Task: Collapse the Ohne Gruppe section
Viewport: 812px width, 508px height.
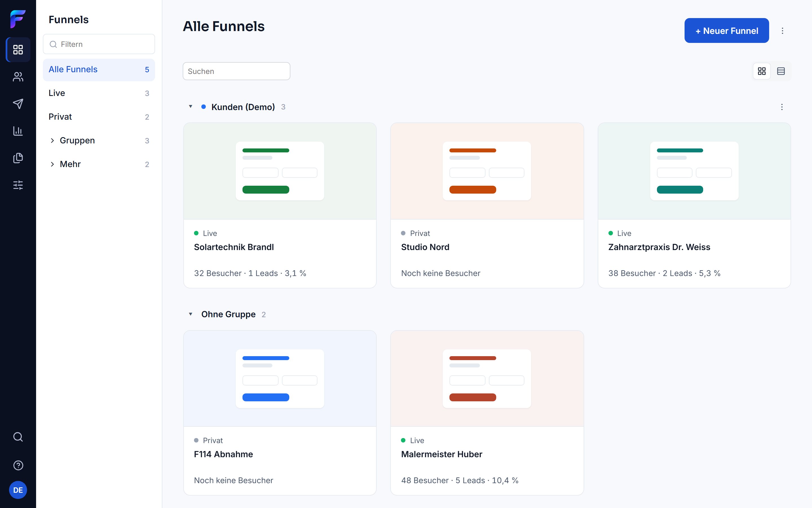Action: point(191,314)
